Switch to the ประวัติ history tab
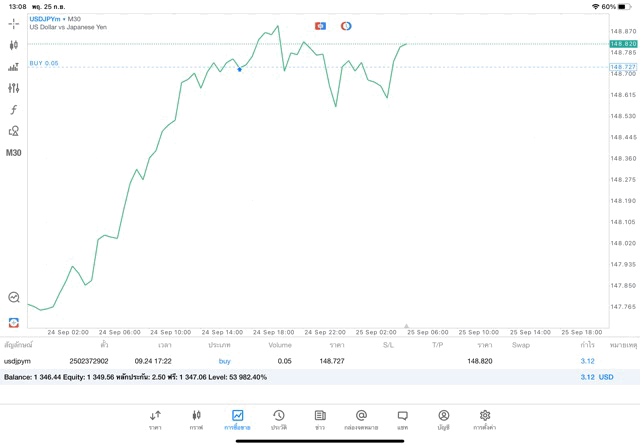 coord(279,419)
